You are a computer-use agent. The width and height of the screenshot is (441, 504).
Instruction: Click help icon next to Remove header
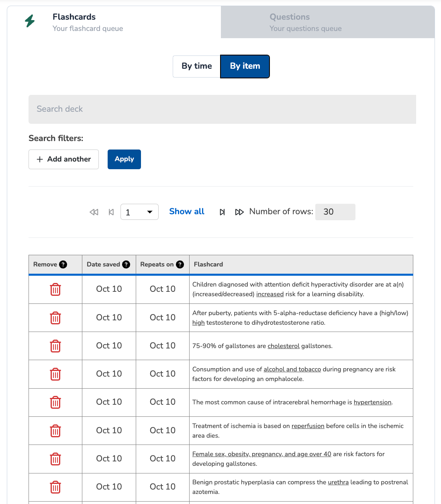tap(63, 264)
